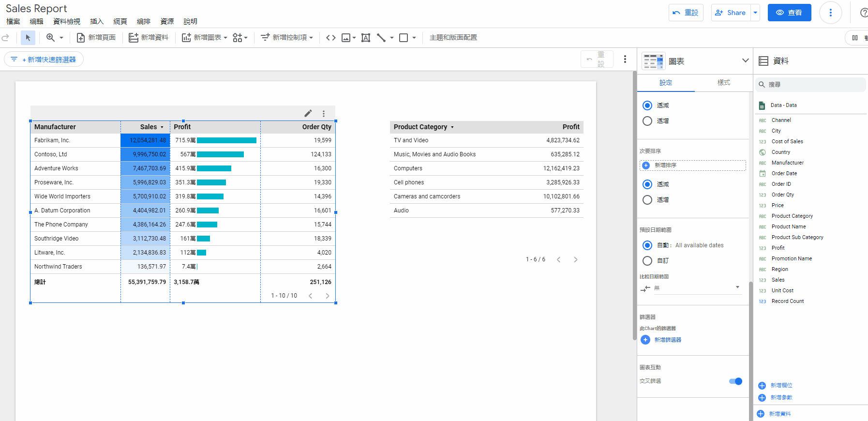Open the 編輯 edit menu
This screenshot has height=421, width=868.
pos(36,22)
